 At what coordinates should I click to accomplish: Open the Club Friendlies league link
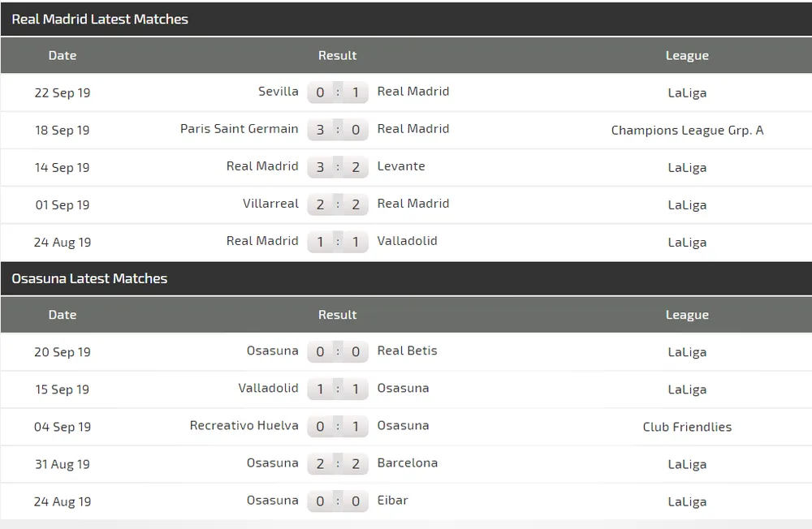click(x=687, y=427)
